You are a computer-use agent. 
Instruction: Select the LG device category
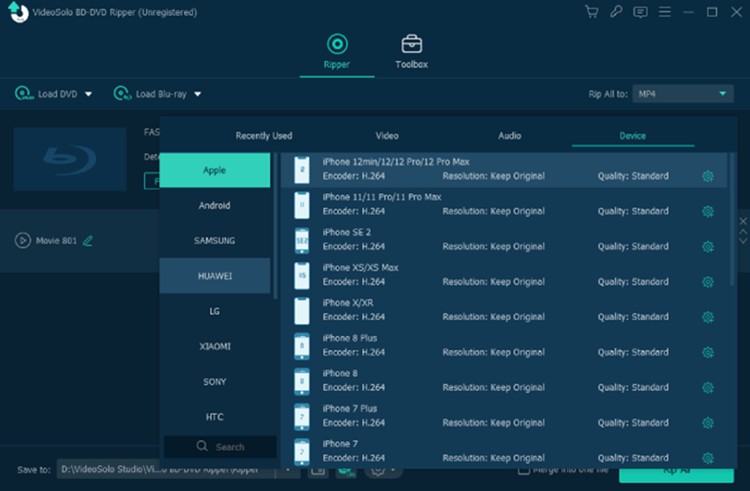215,311
